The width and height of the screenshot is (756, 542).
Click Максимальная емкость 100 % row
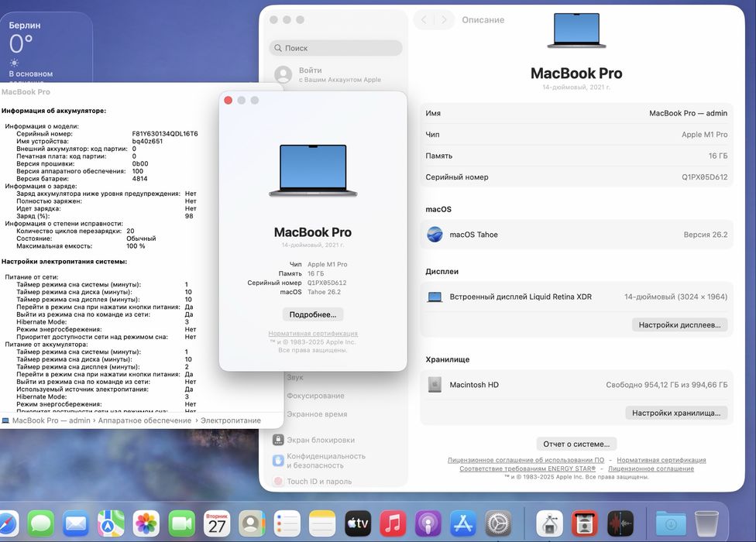coord(81,246)
